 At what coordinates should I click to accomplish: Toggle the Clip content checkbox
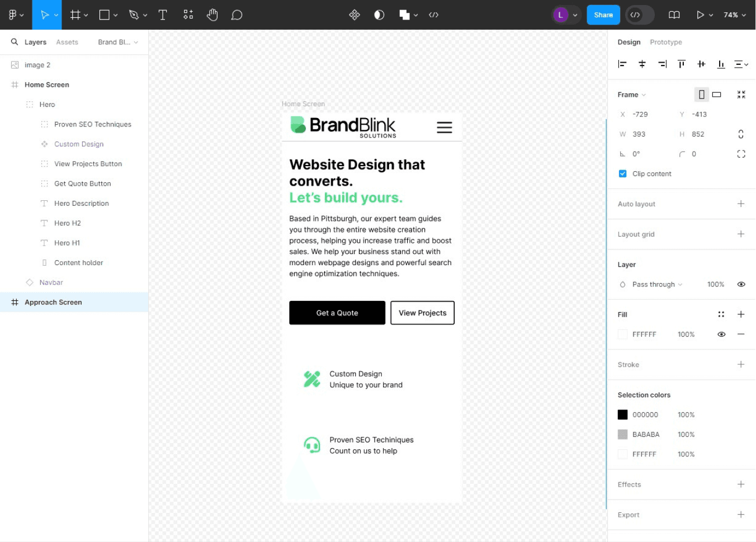coord(622,173)
